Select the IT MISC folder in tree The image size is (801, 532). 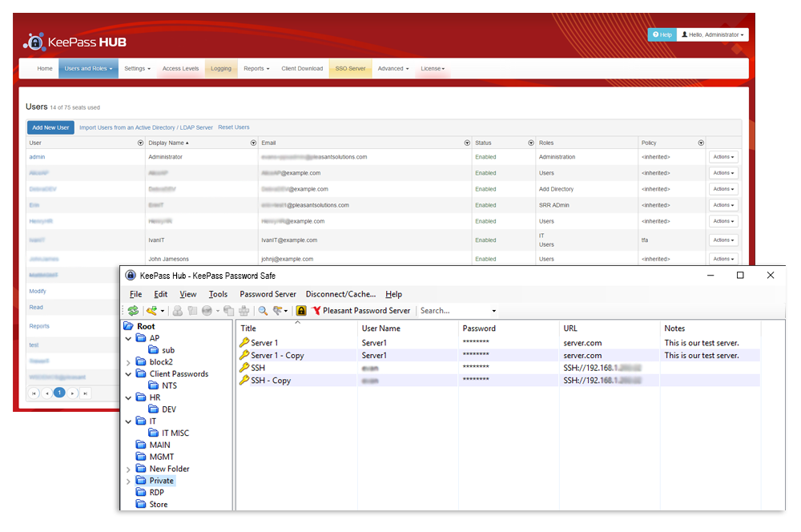pos(168,433)
